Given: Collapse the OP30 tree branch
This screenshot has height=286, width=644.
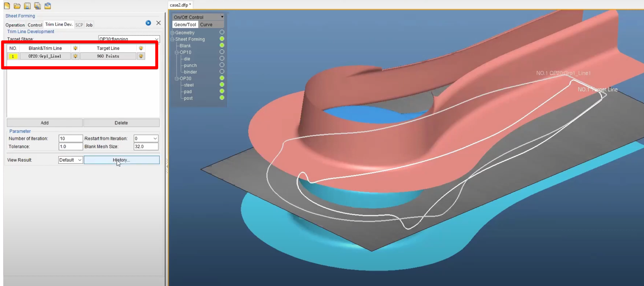Looking at the screenshot, I should click(x=176, y=78).
